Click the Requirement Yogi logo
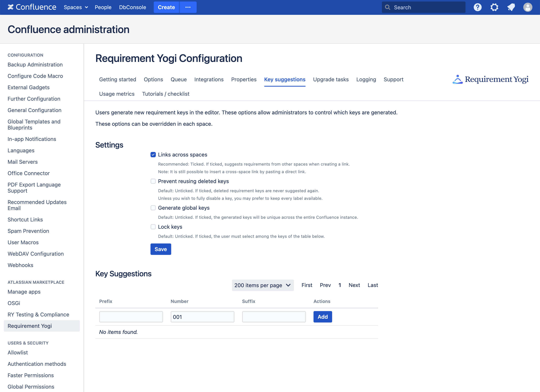 [x=490, y=79]
